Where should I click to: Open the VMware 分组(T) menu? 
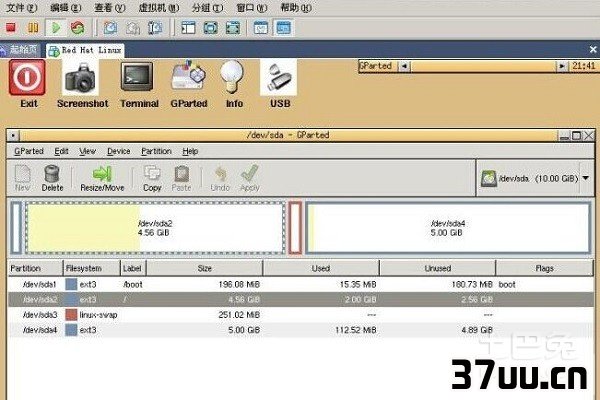[208, 8]
